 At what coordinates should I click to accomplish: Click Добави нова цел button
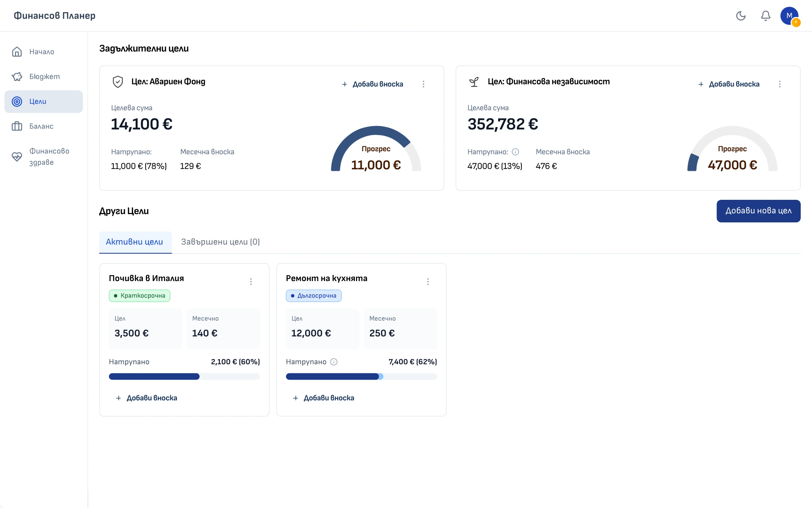click(x=758, y=211)
